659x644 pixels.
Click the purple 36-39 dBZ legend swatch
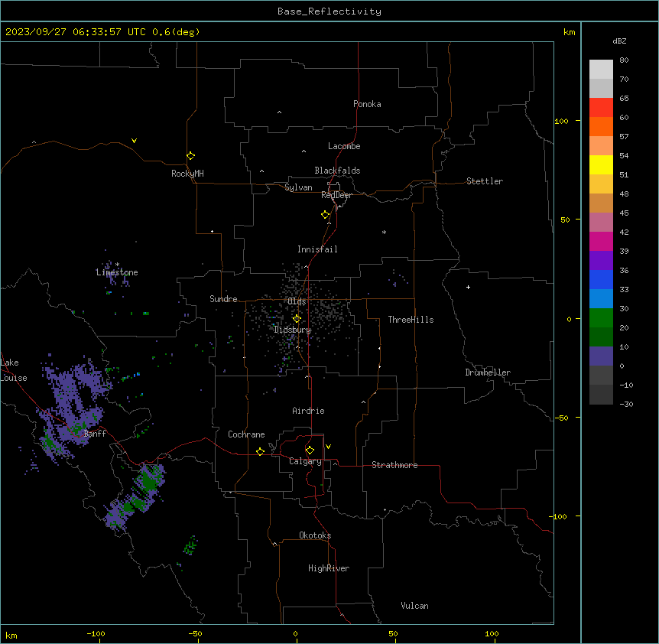(x=601, y=261)
